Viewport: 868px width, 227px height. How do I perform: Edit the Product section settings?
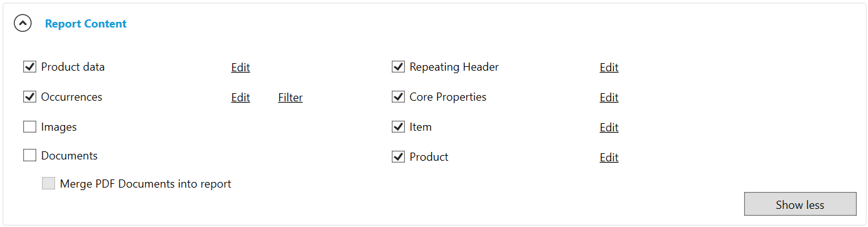pos(609,158)
